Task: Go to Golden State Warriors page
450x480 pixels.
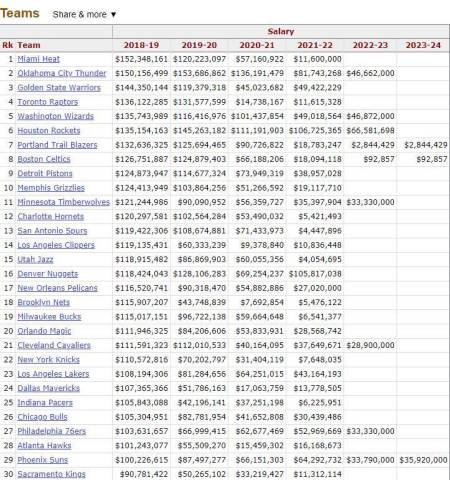Action: [x=59, y=88]
